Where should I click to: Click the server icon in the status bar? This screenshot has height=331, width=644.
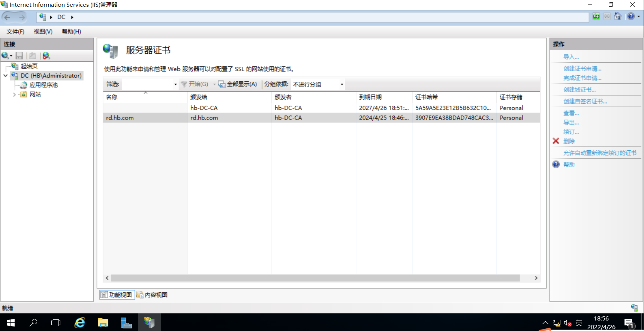click(x=634, y=308)
